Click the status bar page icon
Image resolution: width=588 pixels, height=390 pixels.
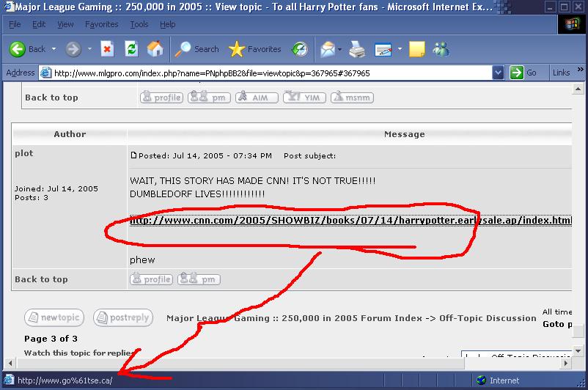click(x=10, y=380)
